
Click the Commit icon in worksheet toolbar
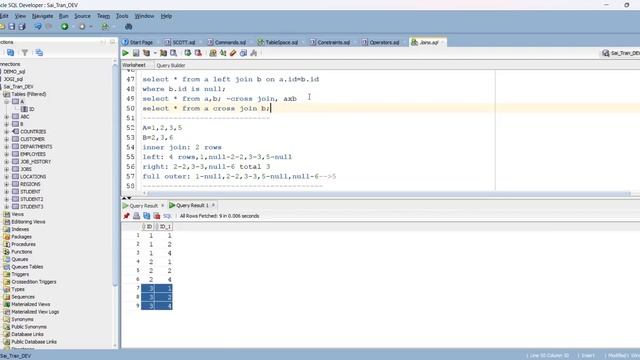(x=188, y=53)
